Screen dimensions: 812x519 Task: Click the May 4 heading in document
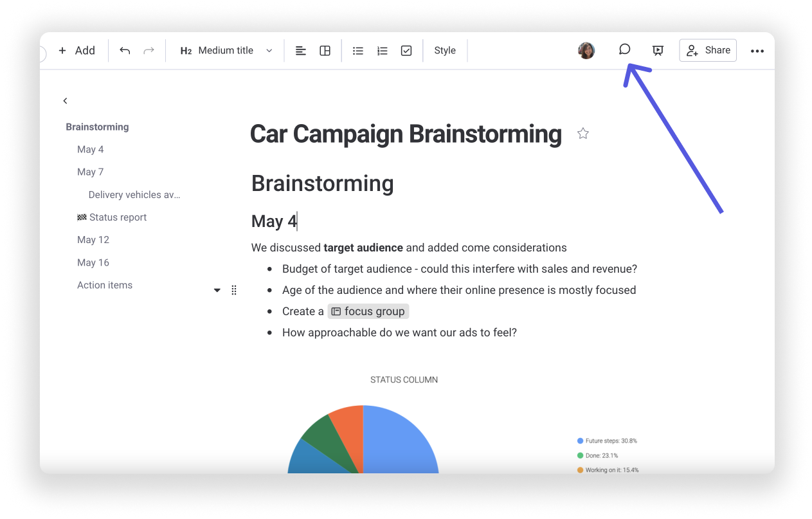[x=274, y=221]
